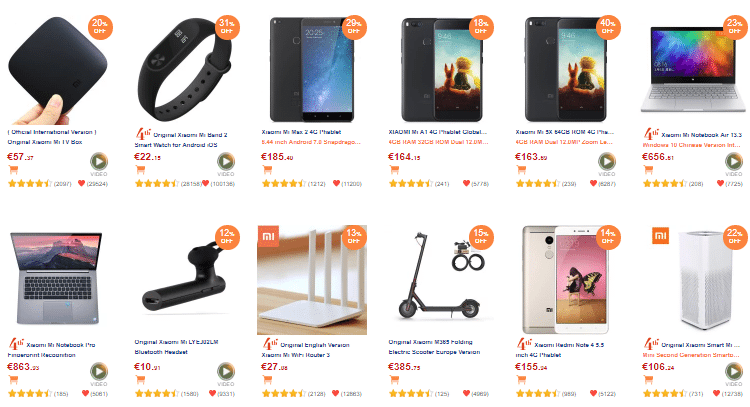Image resolution: width=750 pixels, height=407 pixels.
Task: Open the star rating for Mi Notebook Air
Action: [x=664, y=183]
